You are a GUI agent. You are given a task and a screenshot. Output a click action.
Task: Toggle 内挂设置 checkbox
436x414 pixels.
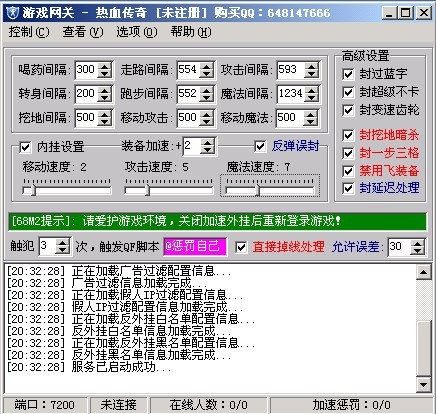(25, 147)
